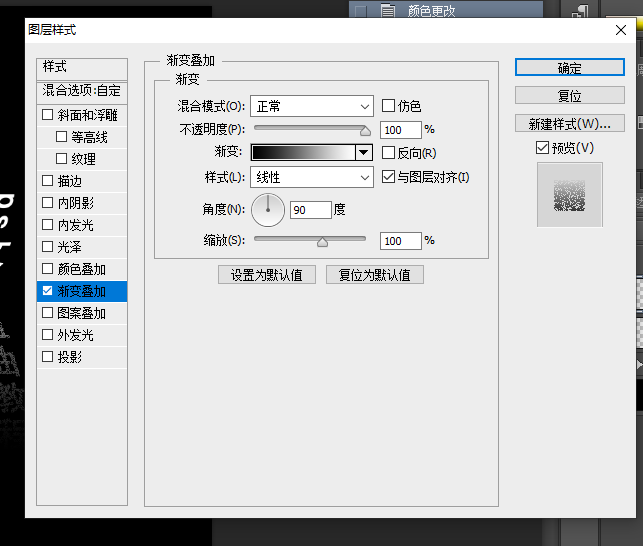The height and width of the screenshot is (546, 643).
Task: Select the 投影 row label
Action: click(x=70, y=357)
